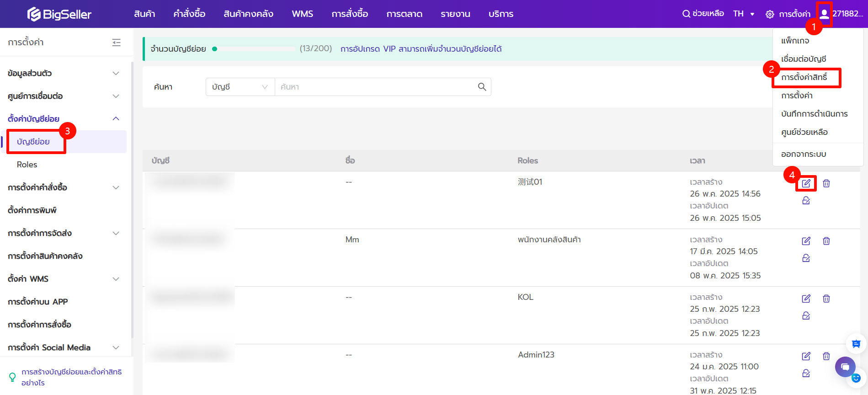The image size is (868, 395).
Task: Click the user account avatar icon
Action: [x=824, y=14]
